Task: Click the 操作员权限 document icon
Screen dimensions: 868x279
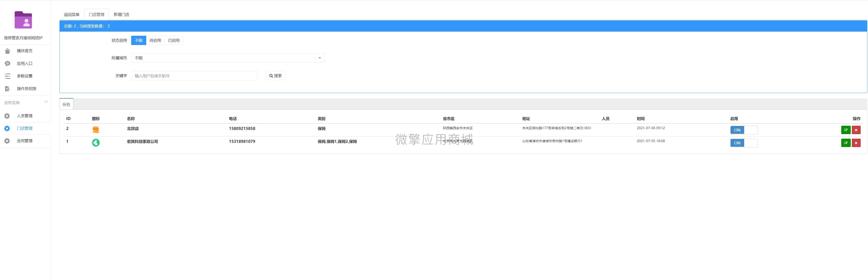Action: coord(7,89)
